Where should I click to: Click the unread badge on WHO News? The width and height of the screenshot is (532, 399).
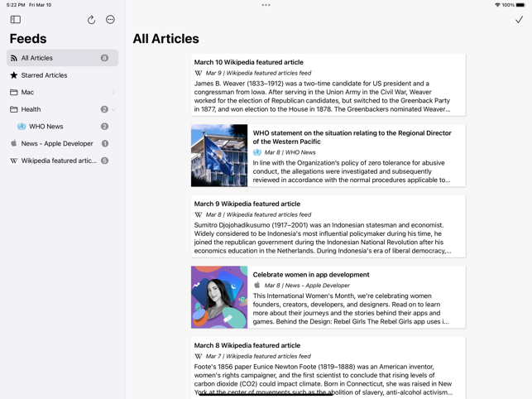(x=104, y=127)
